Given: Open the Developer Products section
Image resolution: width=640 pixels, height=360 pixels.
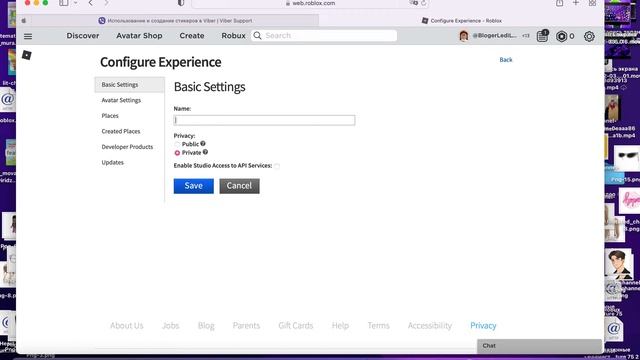Looking at the screenshot, I should pyautogui.click(x=129, y=147).
